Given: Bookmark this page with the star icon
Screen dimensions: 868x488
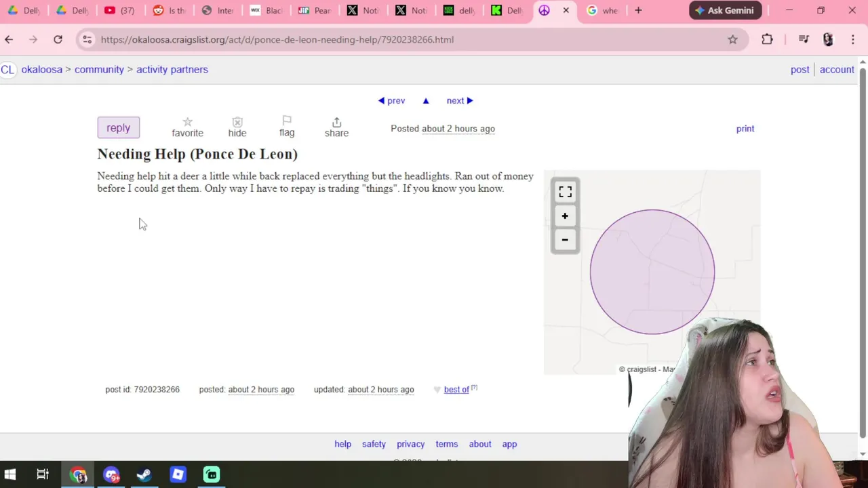Looking at the screenshot, I should click(732, 39).
